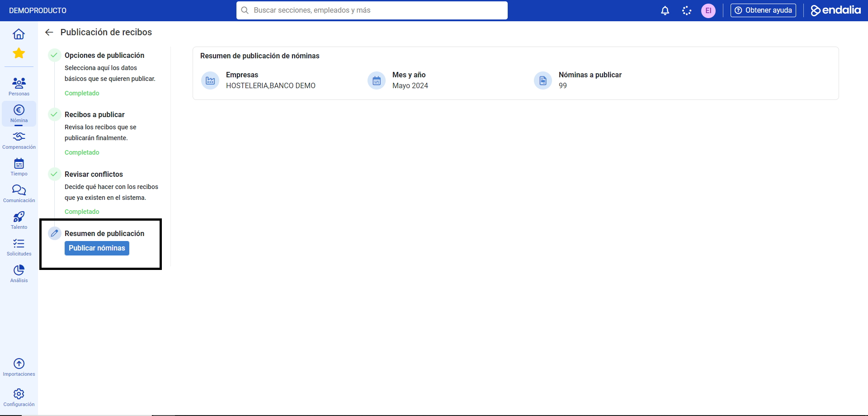Select the Opciones de publicación step

[x=104, y=55]
